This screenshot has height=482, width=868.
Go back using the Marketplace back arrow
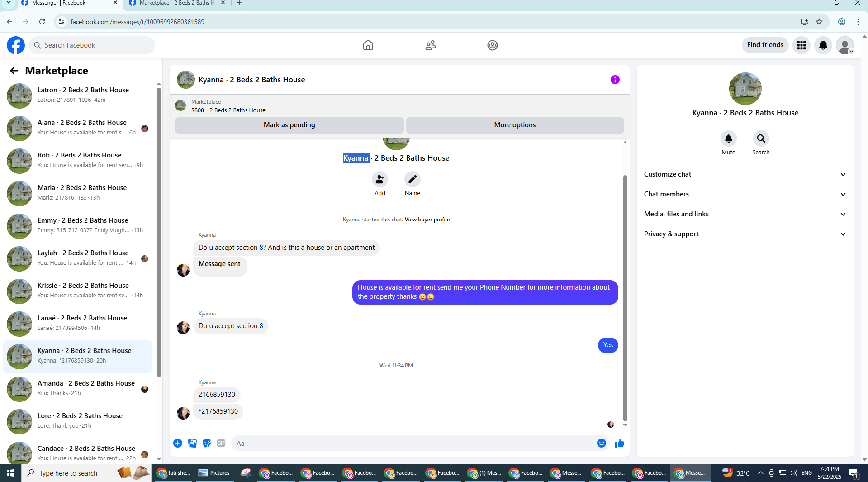click(14, 71)
